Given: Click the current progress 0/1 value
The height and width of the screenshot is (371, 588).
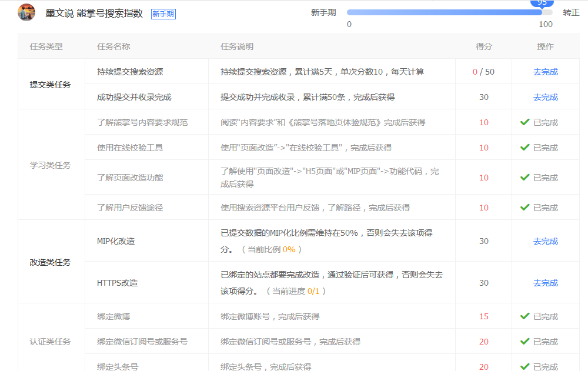Looking at the screenshot, I should point(313,291).
